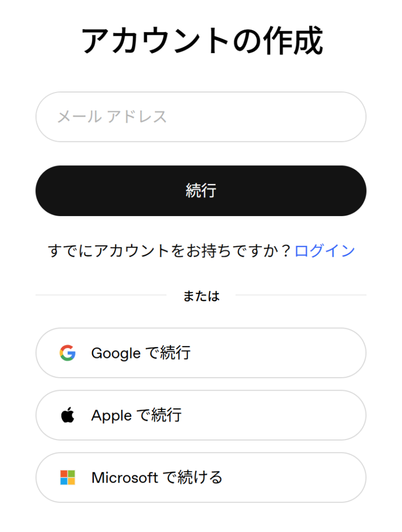Click the Apple logo icon

click(68, 416)
